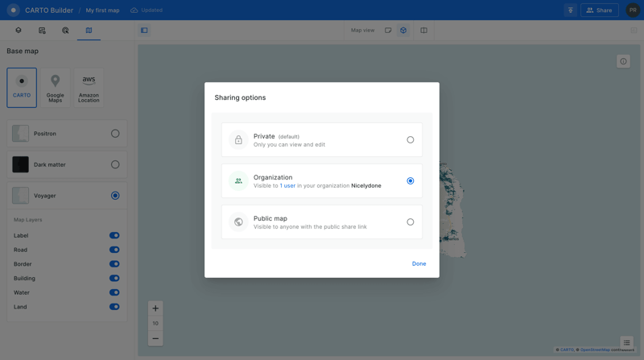The image size is (644, 360).
Task: Open the PR user avatar menu
Action: click(x=633, y=10)
